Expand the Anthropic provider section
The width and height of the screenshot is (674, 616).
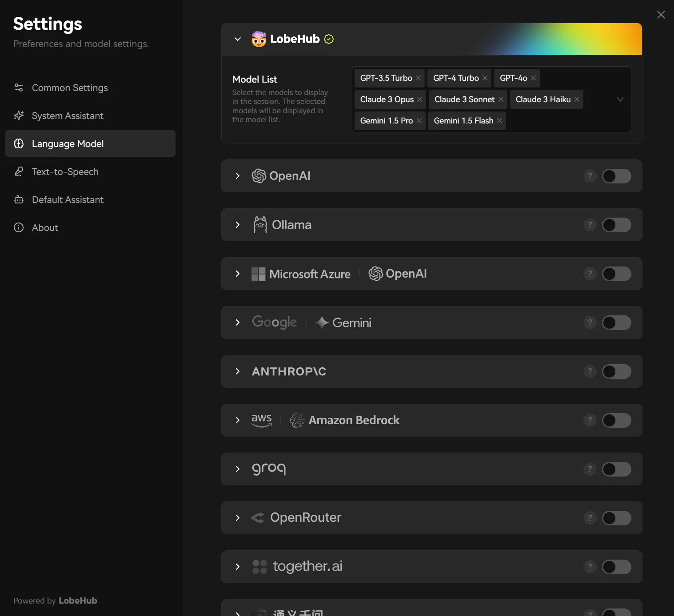238,371
